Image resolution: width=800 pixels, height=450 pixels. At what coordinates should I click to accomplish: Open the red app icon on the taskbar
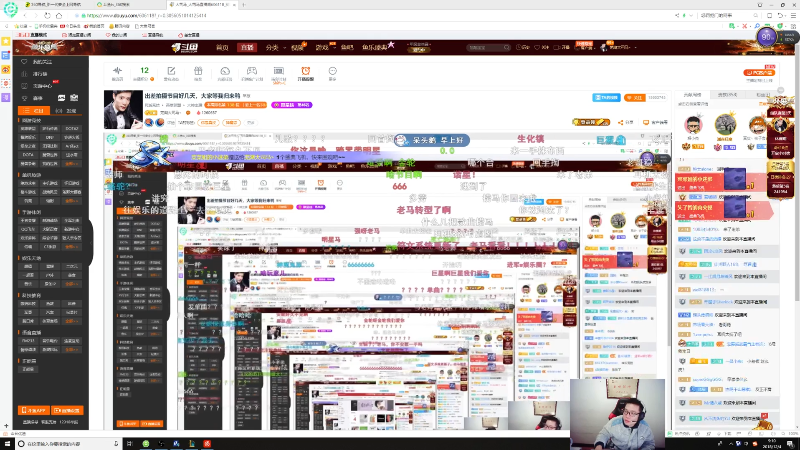click(x=207, y=444)
